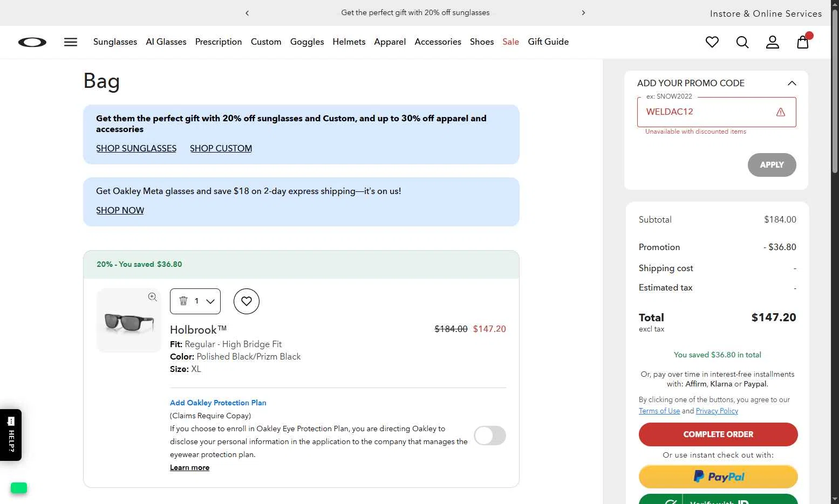
Task: Open the Sale menu
Action: coord(510,42)
